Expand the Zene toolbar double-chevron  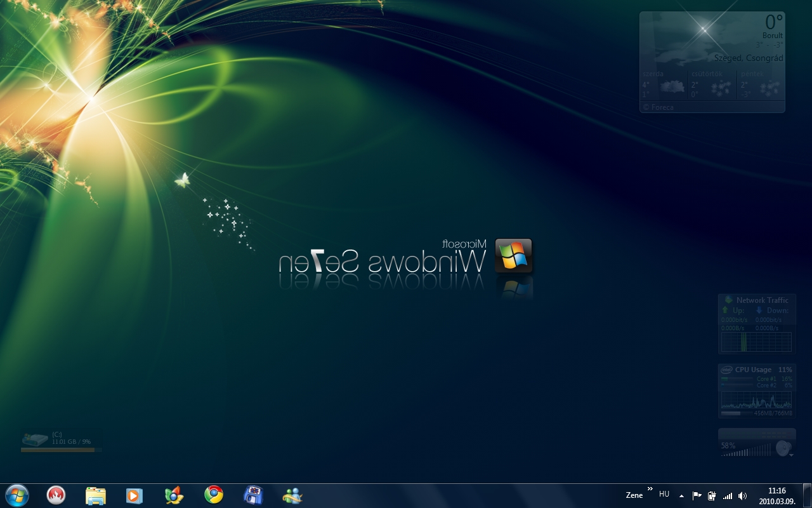pos(650,489)
